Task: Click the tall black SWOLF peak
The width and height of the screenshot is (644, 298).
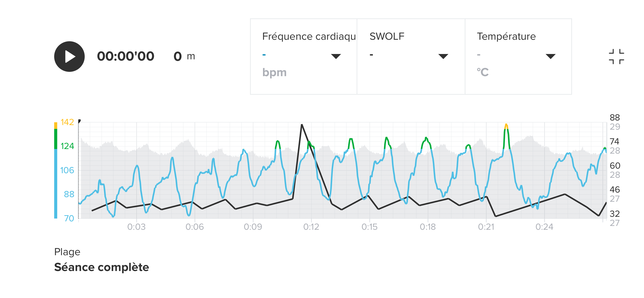Action: pos(302,125)
